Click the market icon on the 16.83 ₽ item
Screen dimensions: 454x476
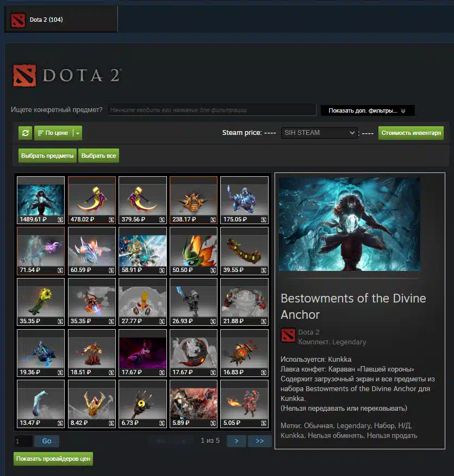(264, 372)
